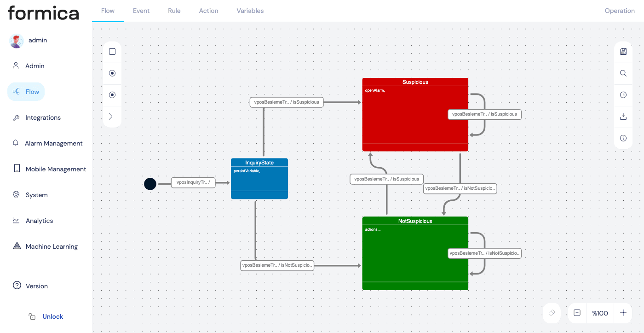Open the Rule tab
Viewport: 644px width, 333px height.
pos(174,11)
